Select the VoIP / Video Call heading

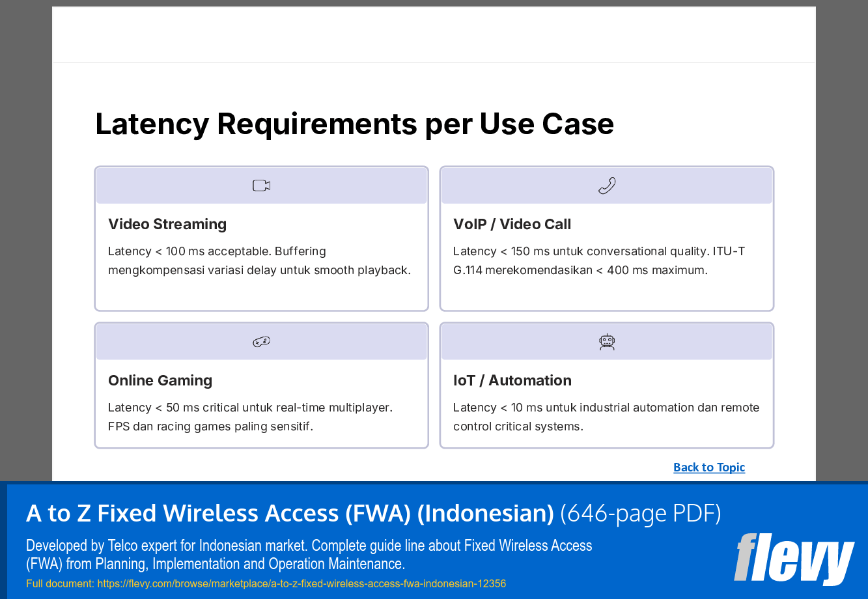[x=512, y=224]
